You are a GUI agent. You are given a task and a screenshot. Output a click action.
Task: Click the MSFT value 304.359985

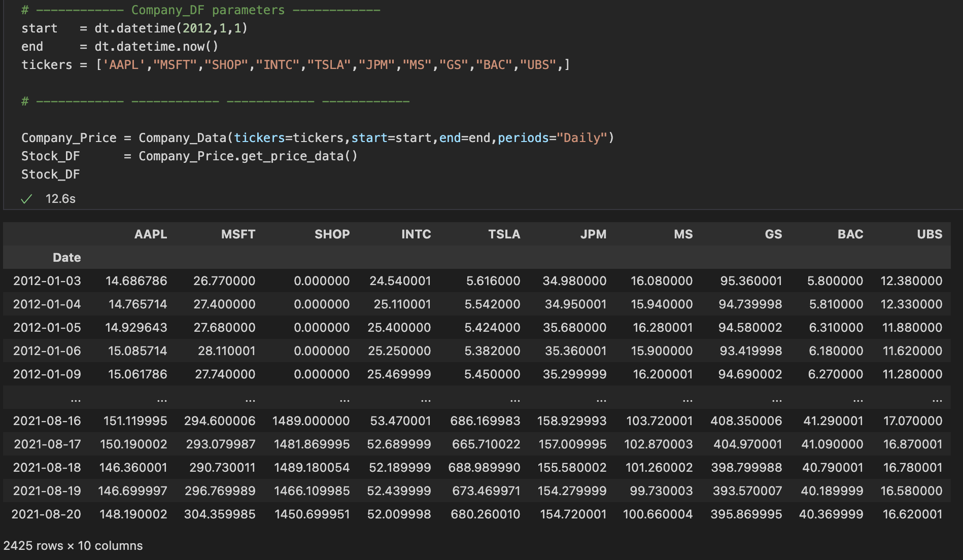pos(220,514)
